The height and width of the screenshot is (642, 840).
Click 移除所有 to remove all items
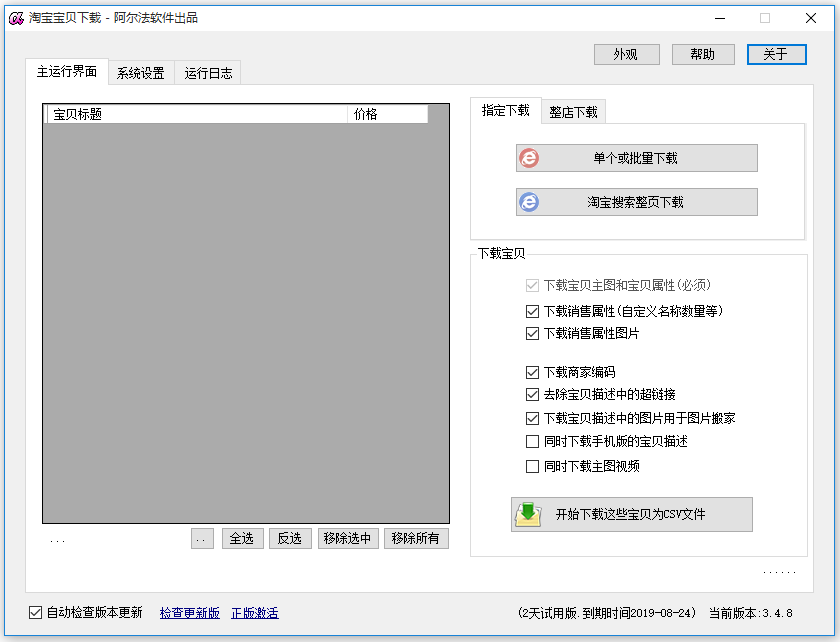(415, 537)
